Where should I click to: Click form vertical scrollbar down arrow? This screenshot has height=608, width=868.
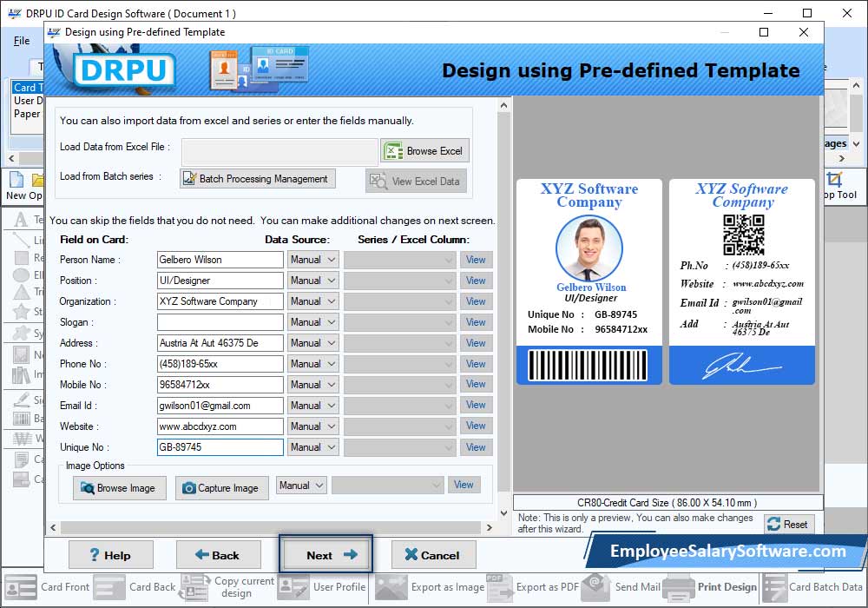tap(503, 512)
